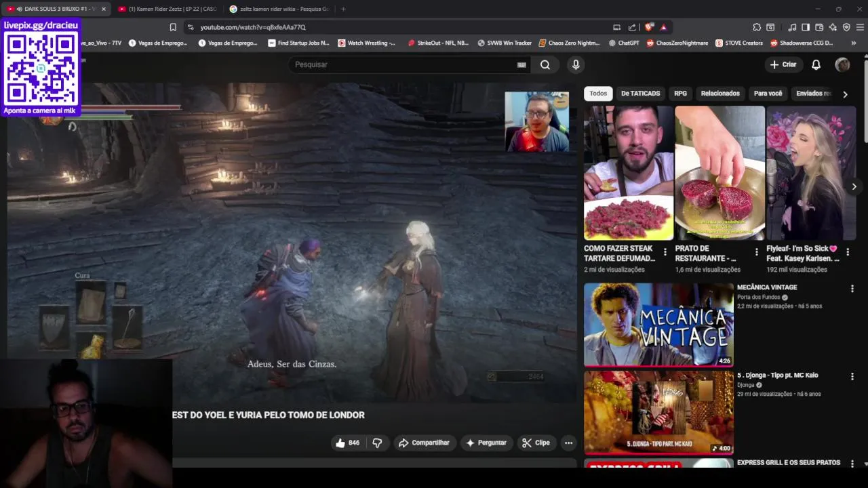The height and width of the screenshot is (488, 868).
Task: Click the Perguntar button
Action: 486,443
